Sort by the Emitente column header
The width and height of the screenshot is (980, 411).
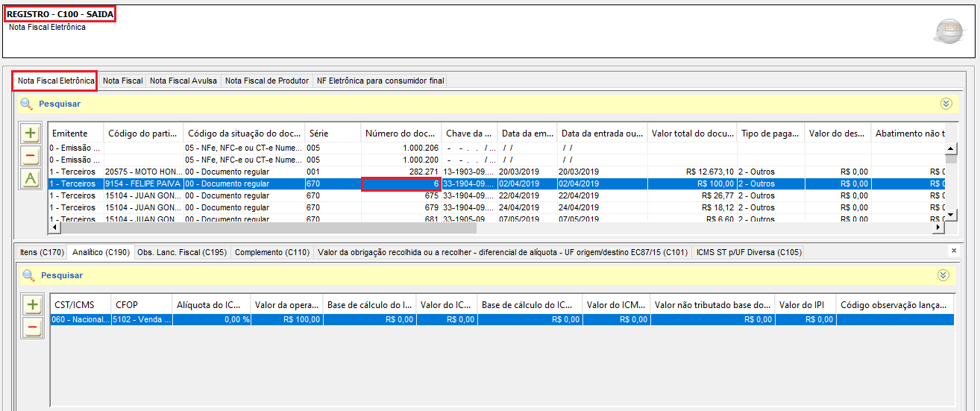(x=76, y=133)
